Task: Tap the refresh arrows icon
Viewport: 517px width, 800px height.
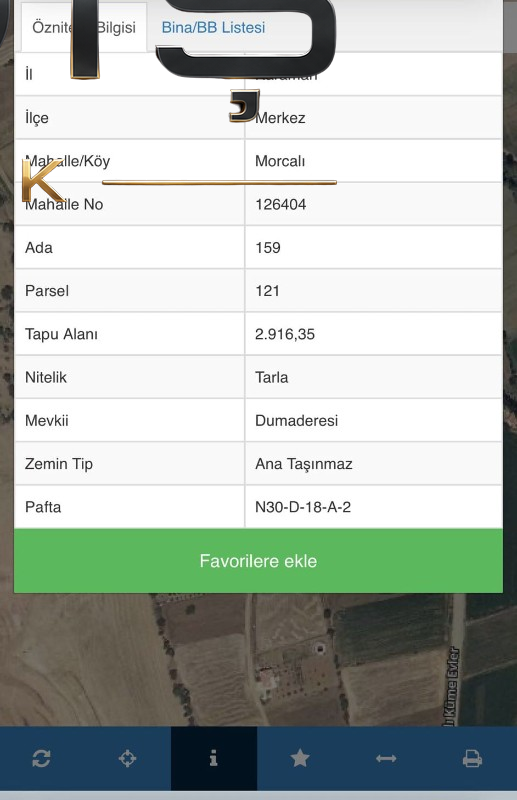Action: (x=41, y=758)
